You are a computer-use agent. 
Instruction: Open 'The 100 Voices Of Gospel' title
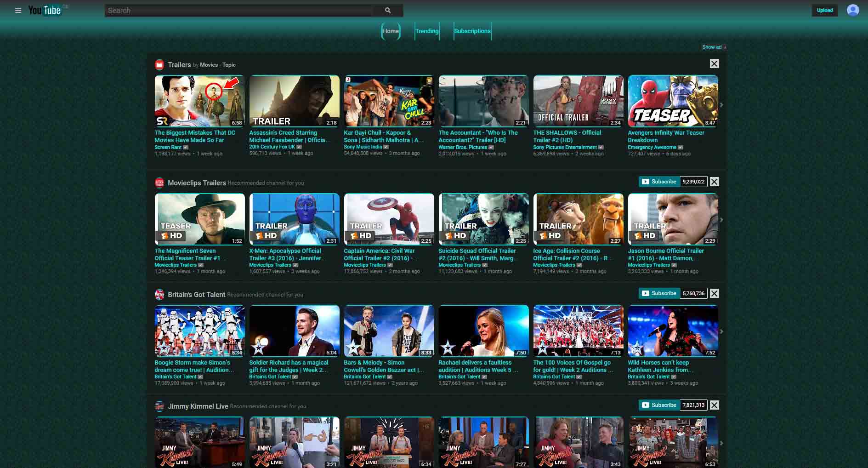[573, 366]
